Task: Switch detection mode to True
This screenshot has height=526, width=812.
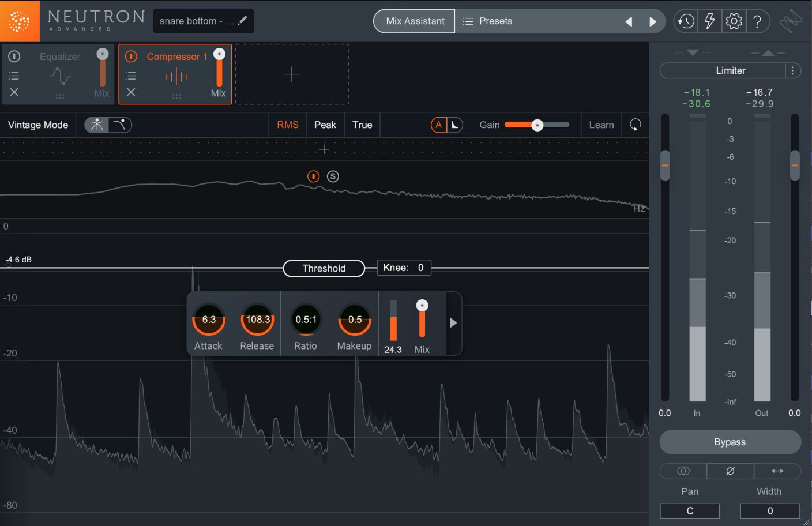Action: tap(362, 125)
